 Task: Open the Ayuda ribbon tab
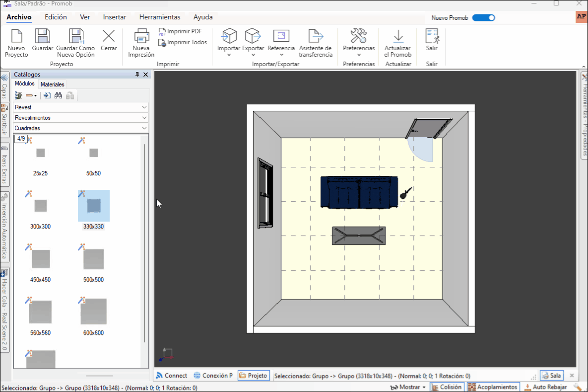point(203,17)
